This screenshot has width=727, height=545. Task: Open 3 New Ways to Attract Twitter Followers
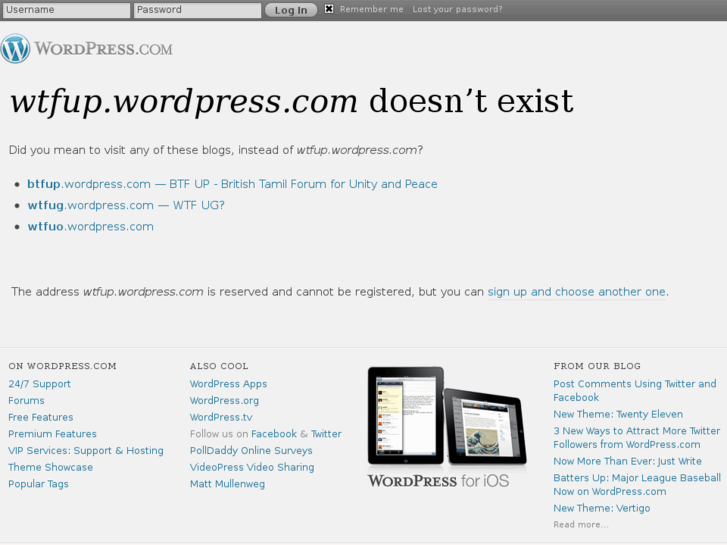[637, 437]
